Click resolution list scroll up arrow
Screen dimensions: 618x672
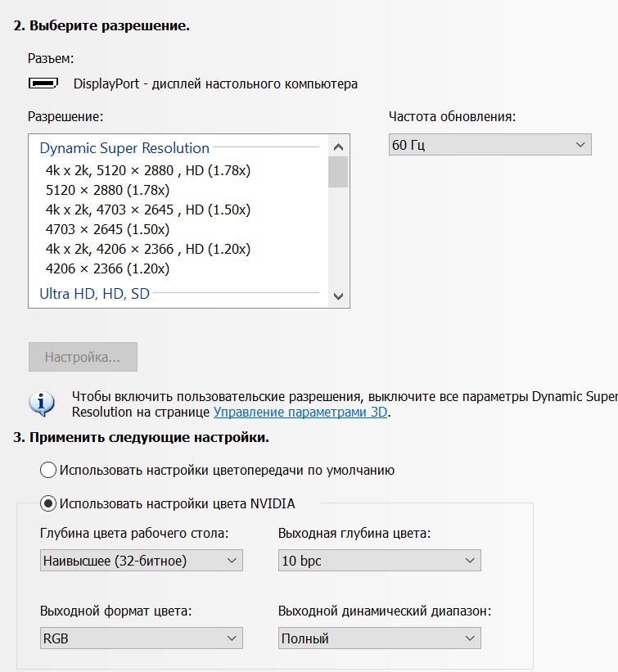pos(338,146)
